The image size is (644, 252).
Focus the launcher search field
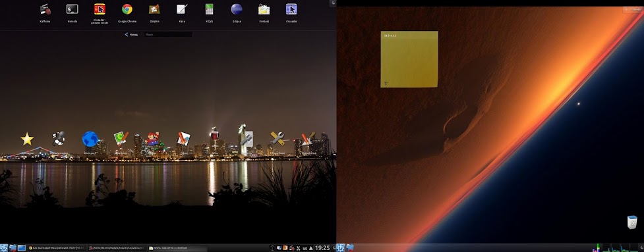[168, 35]
